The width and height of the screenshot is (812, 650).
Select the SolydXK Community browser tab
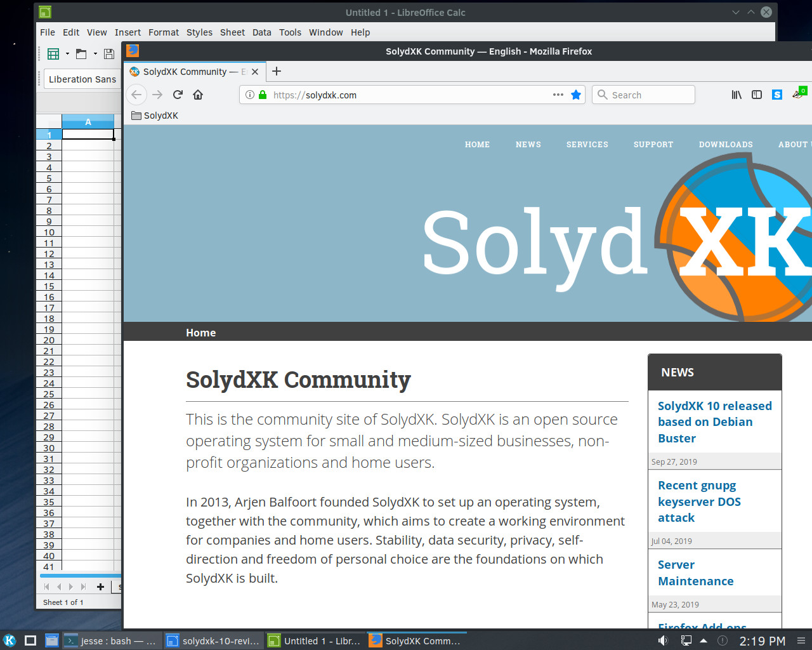(195, 72)
